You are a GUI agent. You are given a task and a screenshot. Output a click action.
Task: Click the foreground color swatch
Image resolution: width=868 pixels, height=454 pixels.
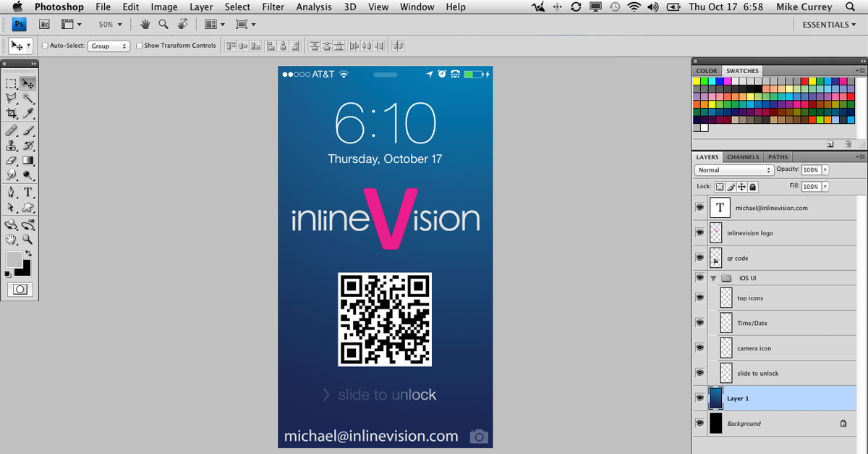(14, 259)
